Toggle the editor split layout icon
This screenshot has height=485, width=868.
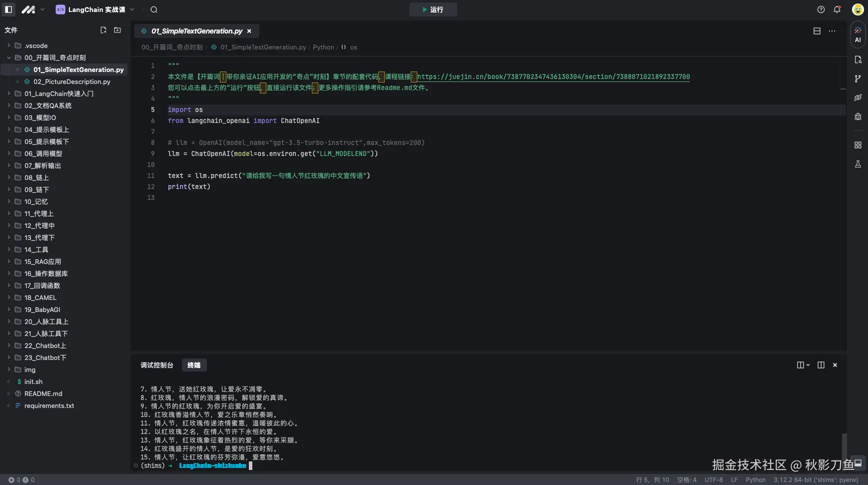[x=817, y=31]
